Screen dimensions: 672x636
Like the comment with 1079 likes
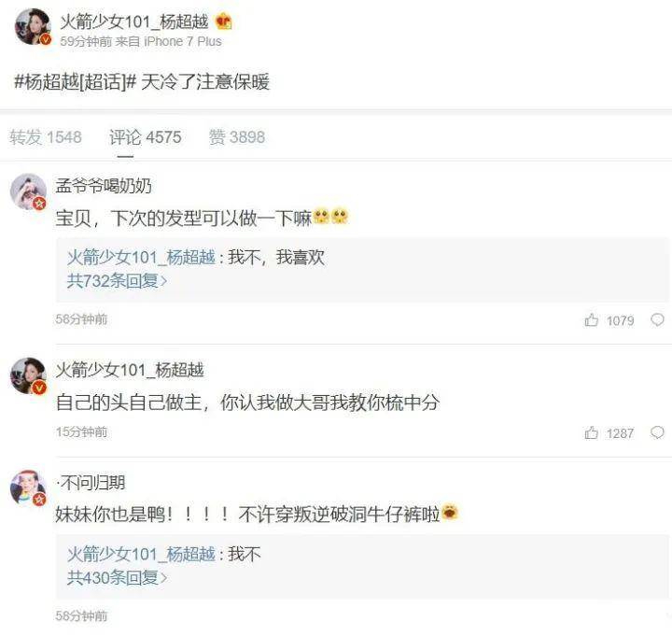tap(592, 320)
